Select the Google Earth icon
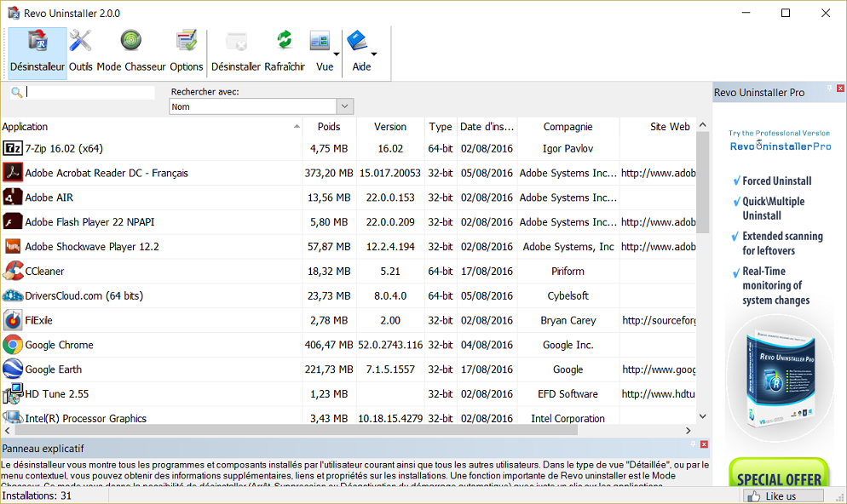847x504 pixels. [x=13, y=369]
